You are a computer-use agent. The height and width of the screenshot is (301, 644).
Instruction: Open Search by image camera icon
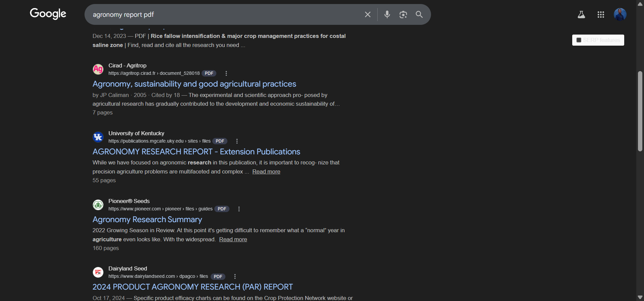coord(403,14)
